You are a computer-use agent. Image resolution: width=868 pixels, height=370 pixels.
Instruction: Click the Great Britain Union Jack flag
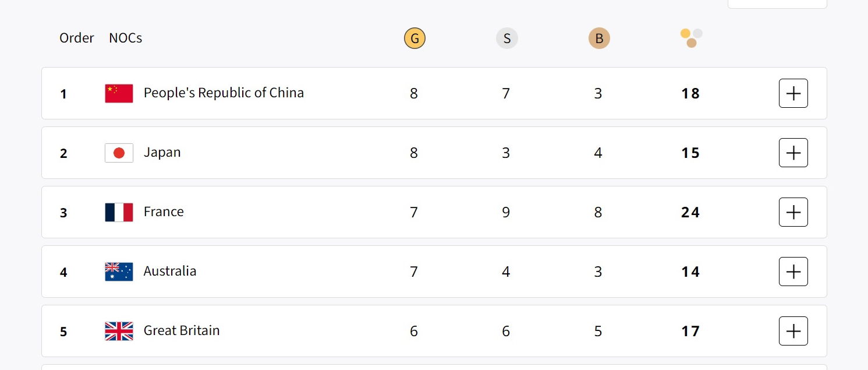[119, 331]
